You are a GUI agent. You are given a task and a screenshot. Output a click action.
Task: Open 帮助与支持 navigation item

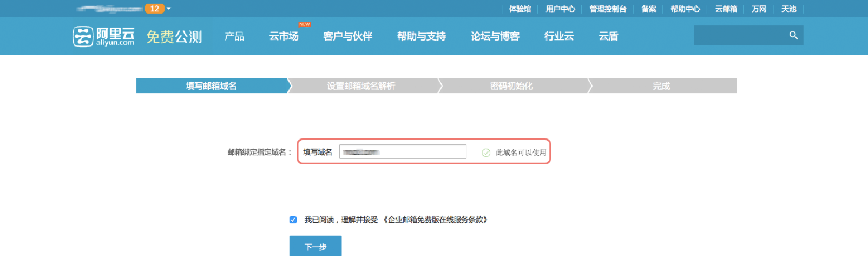(x=421, y=36)
